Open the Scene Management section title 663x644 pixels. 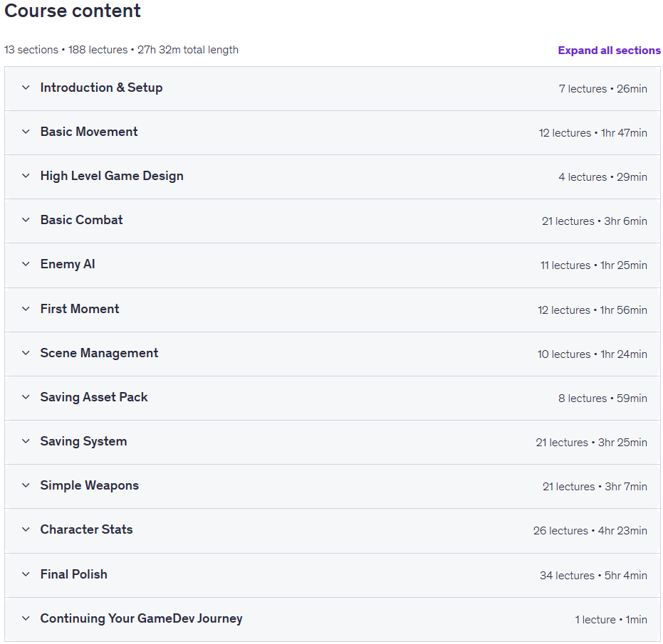click(99, 353)
